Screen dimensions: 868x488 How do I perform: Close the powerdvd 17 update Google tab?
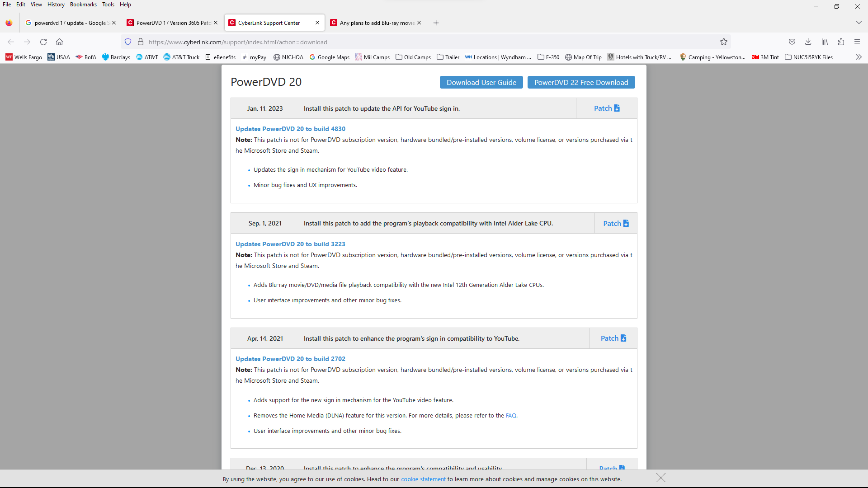point(114,23)
